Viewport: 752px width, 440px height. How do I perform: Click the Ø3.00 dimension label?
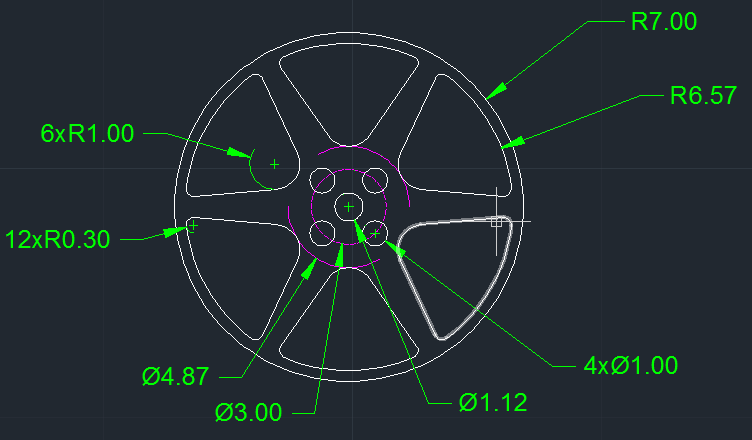tap(248, 412)
